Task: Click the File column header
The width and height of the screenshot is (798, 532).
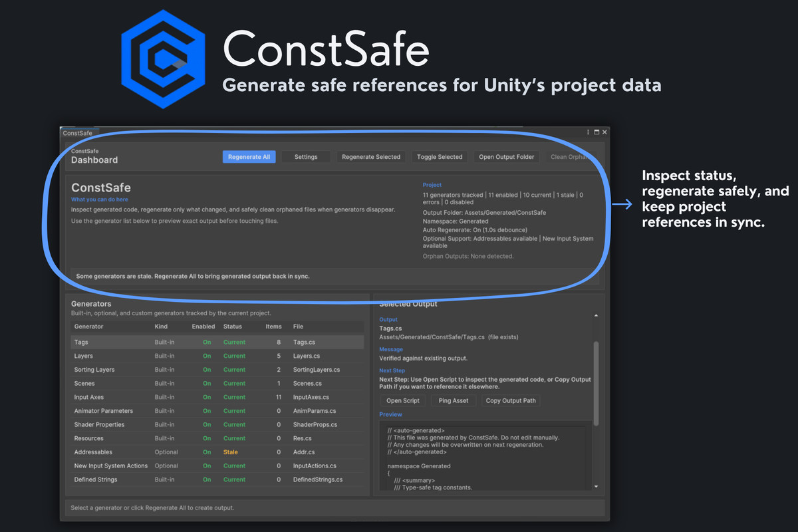Action: [x=298, y=327]
